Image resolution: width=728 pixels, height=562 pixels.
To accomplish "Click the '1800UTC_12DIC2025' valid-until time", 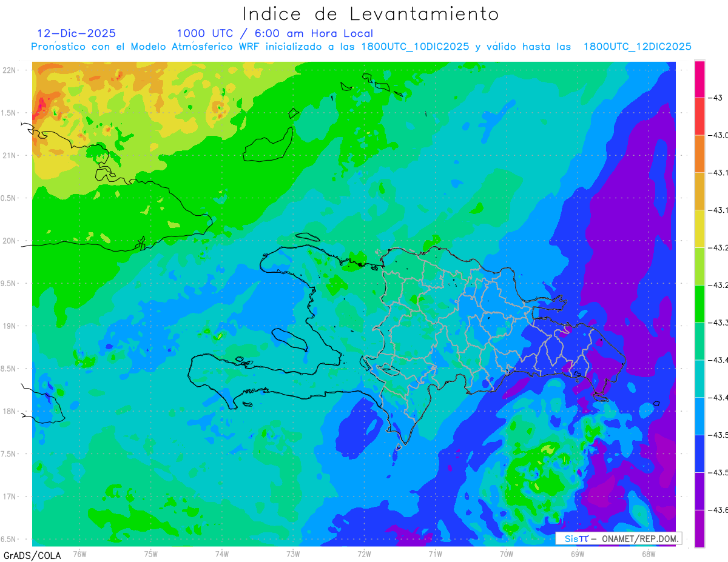I will pos(638,47).
